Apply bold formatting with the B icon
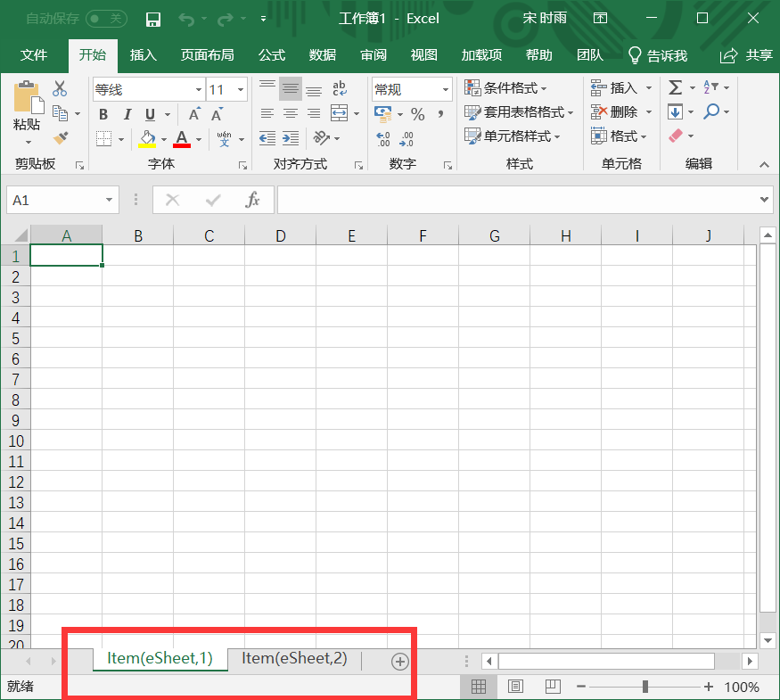This screenshot has width=780, height=700. (x=103, y=114)
